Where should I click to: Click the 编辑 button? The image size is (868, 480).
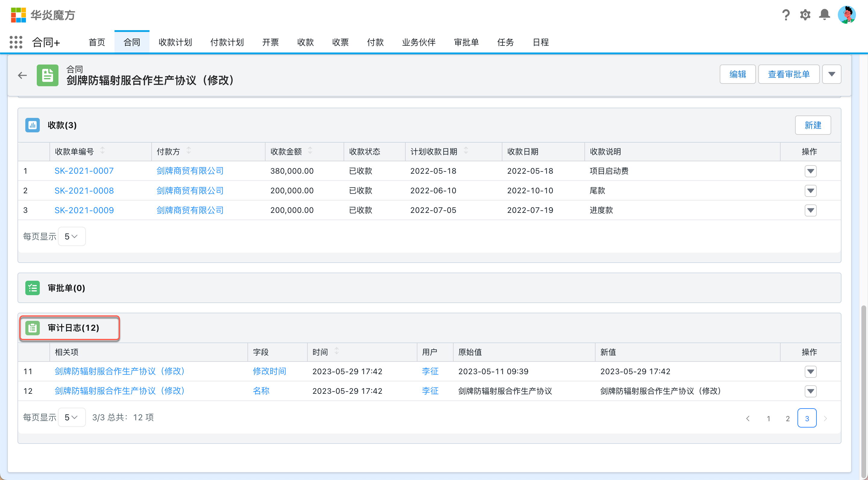[737, 74]
